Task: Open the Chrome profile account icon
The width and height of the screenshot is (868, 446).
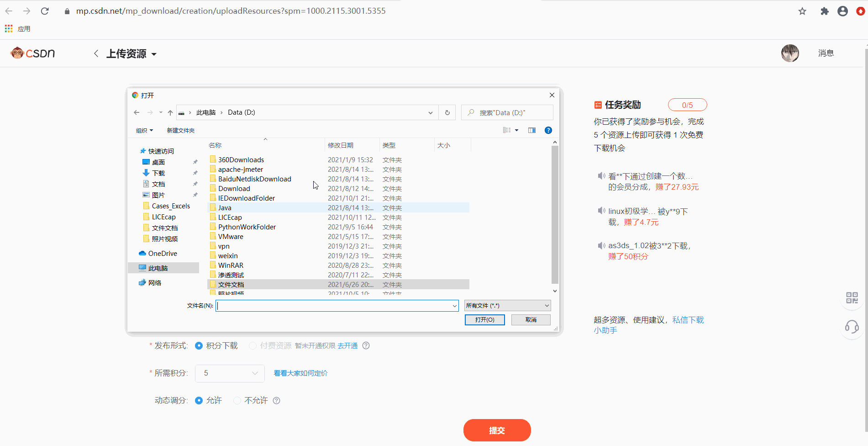Action: click(x=843, y=11)
